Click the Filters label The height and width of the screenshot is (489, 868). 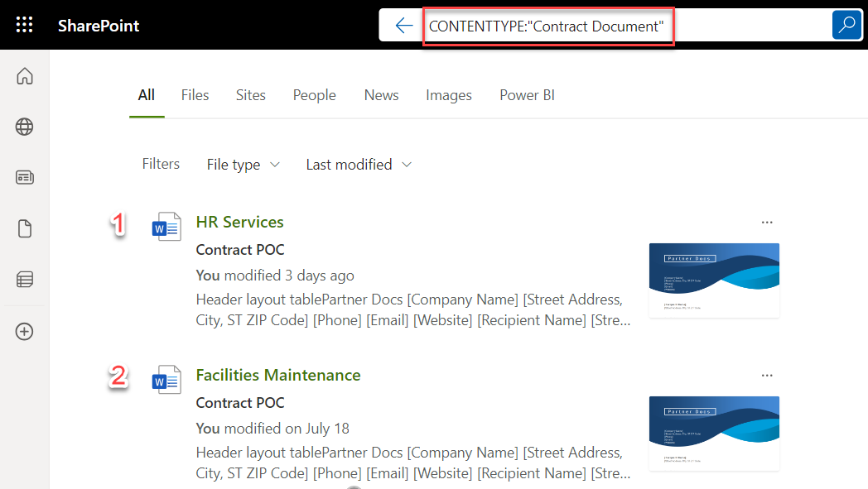(161, 164)
